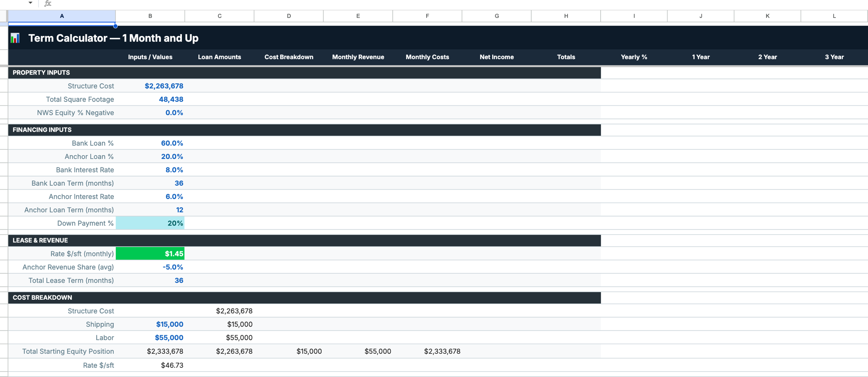
Task: Click the blue Shipping input $15,000
Action: (x=170, y=325)
